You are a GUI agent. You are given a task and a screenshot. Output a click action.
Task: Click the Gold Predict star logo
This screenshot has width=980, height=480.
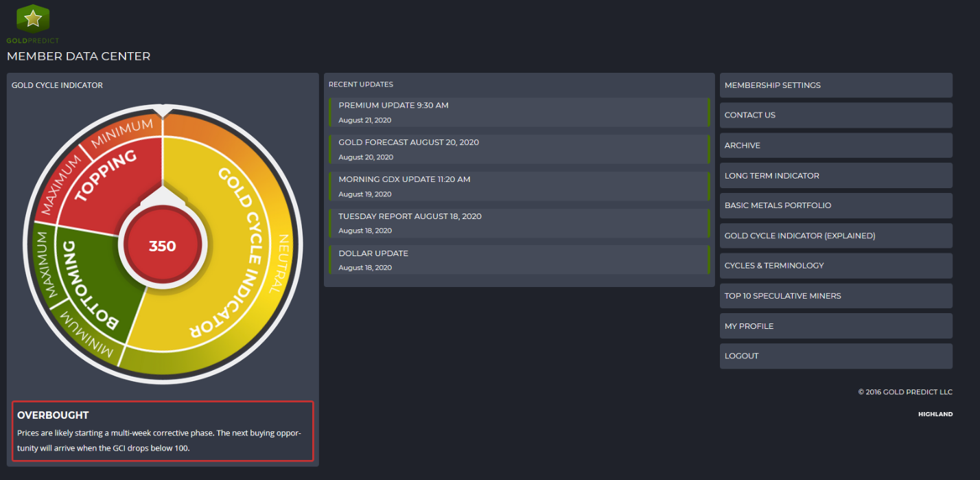(33, 20)
